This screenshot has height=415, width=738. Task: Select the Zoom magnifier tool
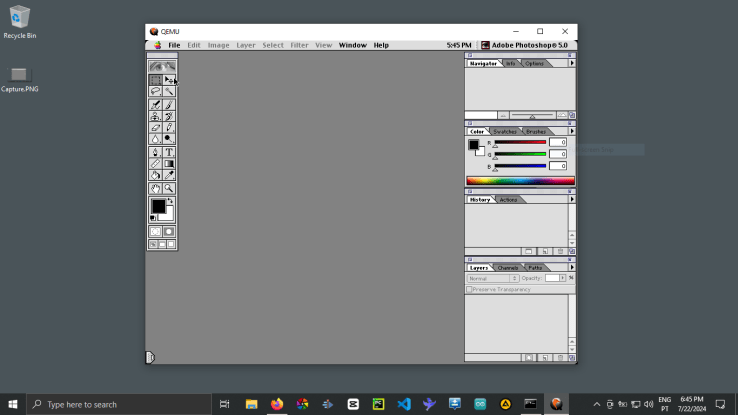pos(169,188)
